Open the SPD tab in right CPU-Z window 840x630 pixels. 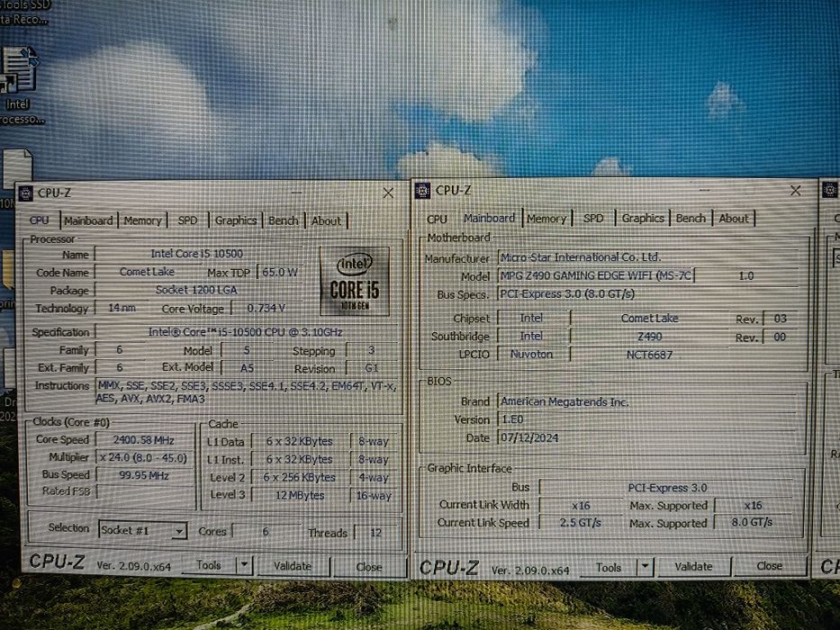click(593, 219)
